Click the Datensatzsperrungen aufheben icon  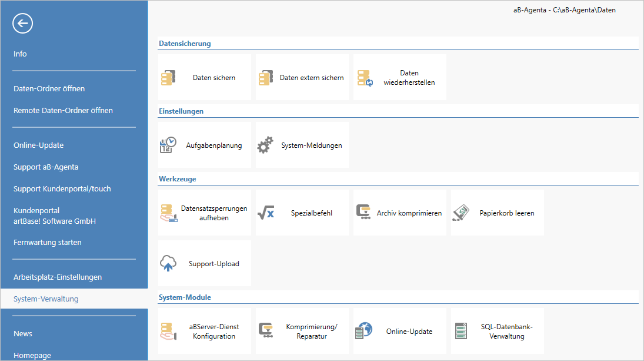click(x=169, y=213)
